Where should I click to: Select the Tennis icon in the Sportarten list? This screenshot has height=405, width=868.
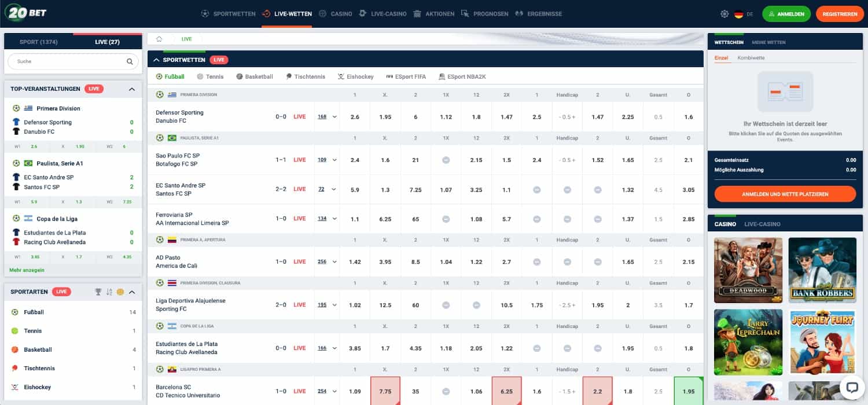15,331
